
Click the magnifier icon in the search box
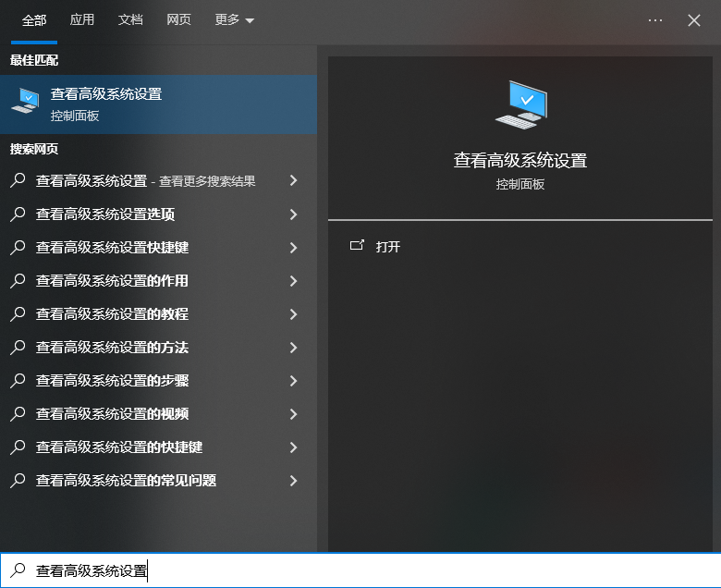click(x=18, y=570)
